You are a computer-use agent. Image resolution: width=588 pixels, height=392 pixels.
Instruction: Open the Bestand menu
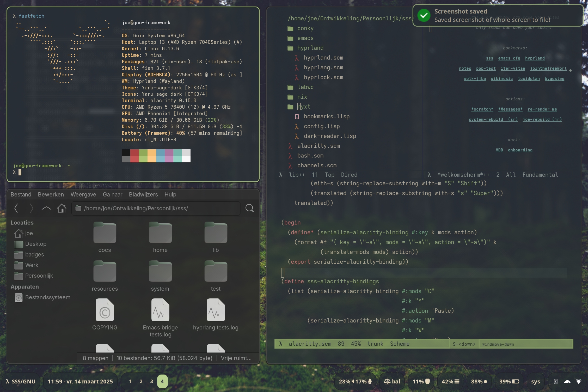pos(21,194)
